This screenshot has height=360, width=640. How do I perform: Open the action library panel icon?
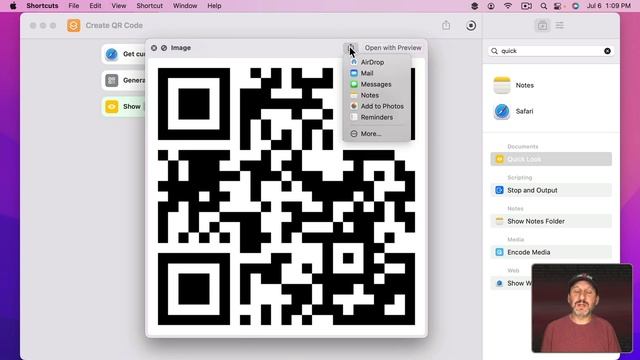point(542,25)
